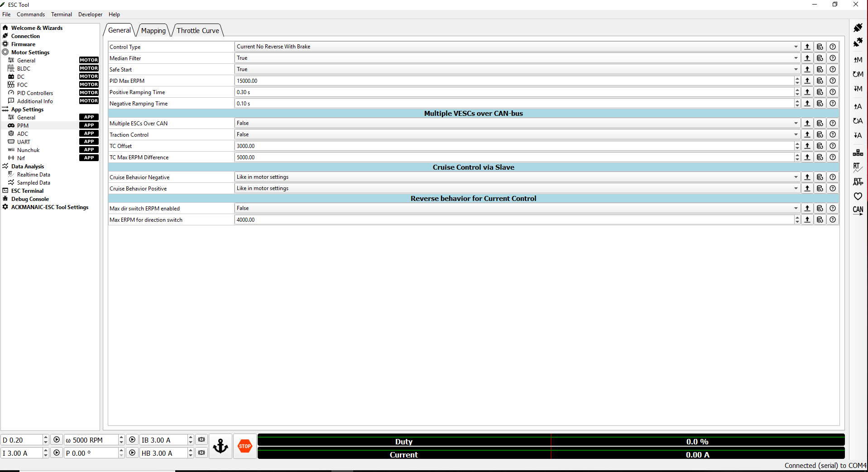Image resolution: width=868 pixels, height=472 pixels.
Task: Open the Terminal menu
Action: 62,14
